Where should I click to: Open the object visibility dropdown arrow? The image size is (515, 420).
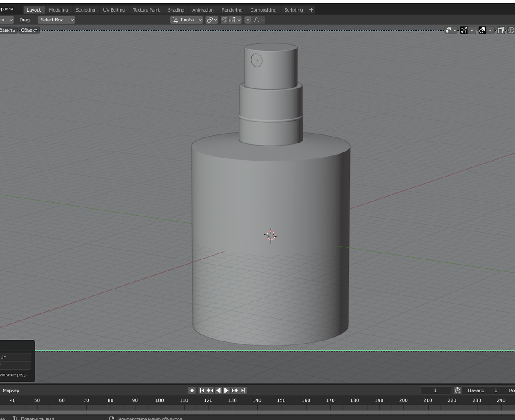pyautogui.click(x=455, y=30)
